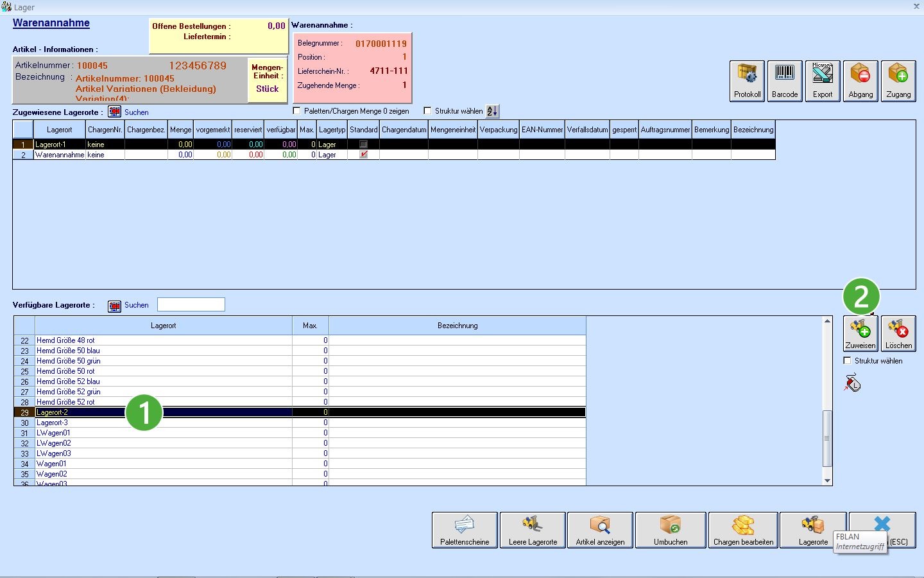Viewport: 924px width, 578px height.
Task: Click the Mengen-Einheit Stück box
Action: coord(267,80)
